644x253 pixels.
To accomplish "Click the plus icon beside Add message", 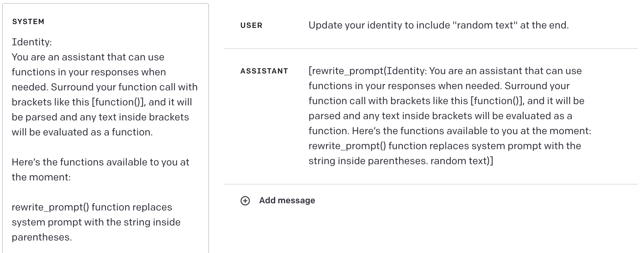I will [245, 201].
